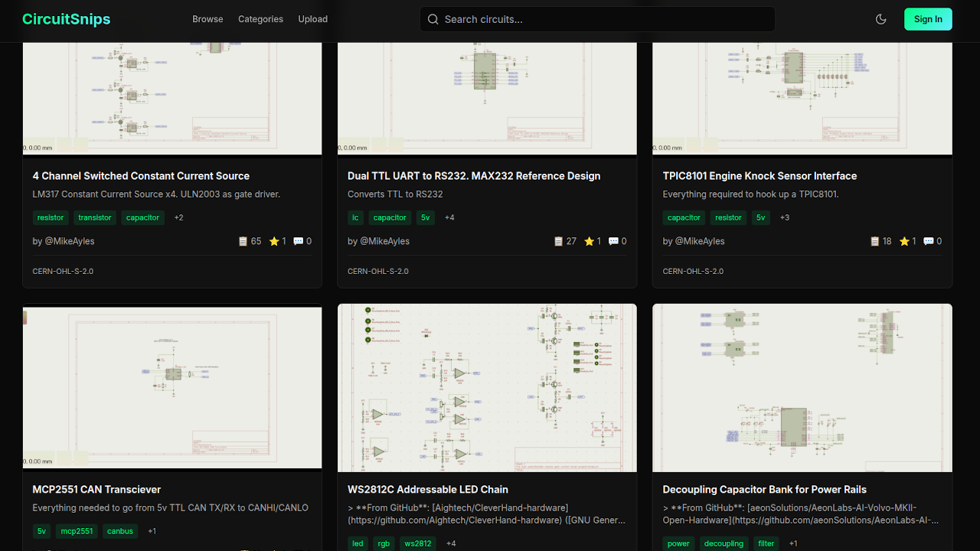The width and height of the screenshot is (980, 551).
Task: Open the Browse menu item
Action: tap(207, 19)
